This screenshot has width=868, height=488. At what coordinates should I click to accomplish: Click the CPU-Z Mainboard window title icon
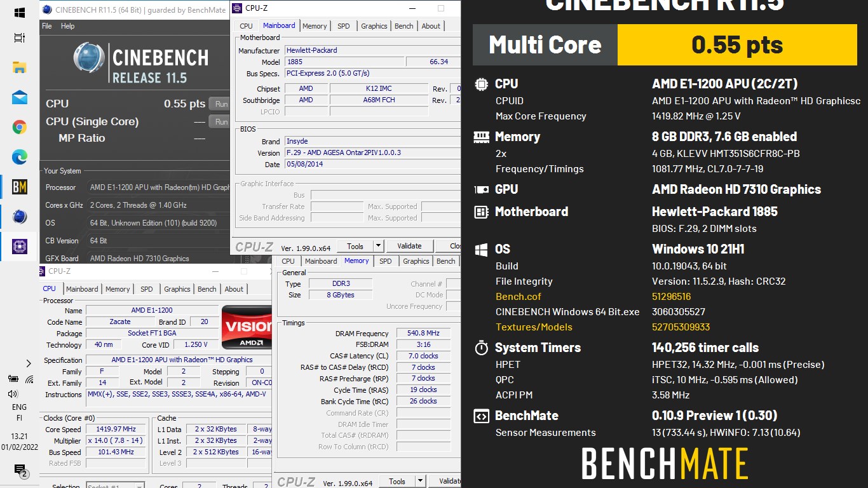[x=236, y=8]
